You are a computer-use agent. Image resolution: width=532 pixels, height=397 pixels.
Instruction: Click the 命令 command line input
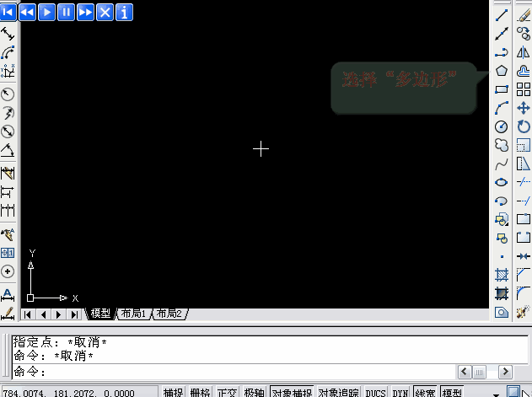click(x=234, y=372)
